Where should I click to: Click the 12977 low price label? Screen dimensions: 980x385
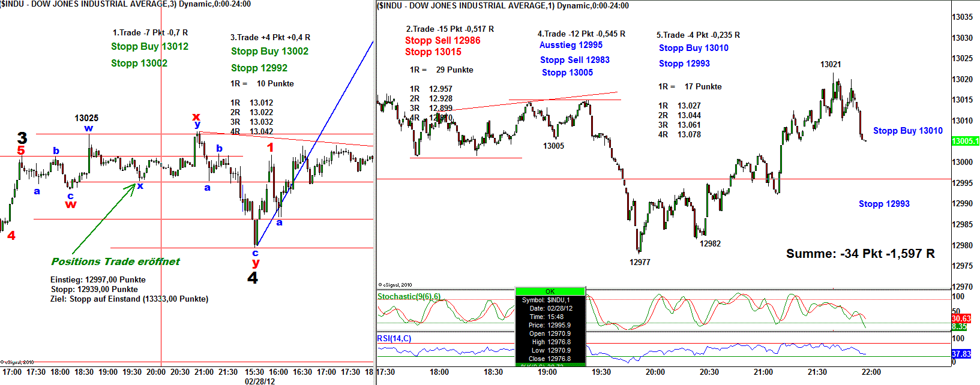point(640,262)
